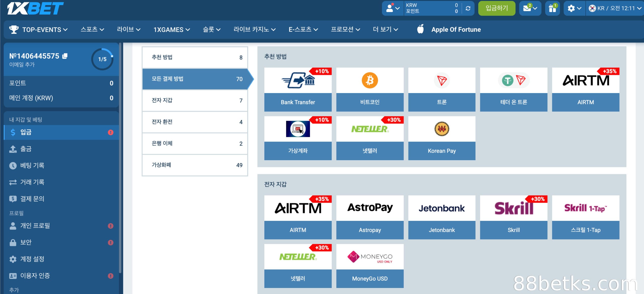Click the balance refresh icon
The height and width of the screenshot is (294, 644).
[x=468, y=8]
